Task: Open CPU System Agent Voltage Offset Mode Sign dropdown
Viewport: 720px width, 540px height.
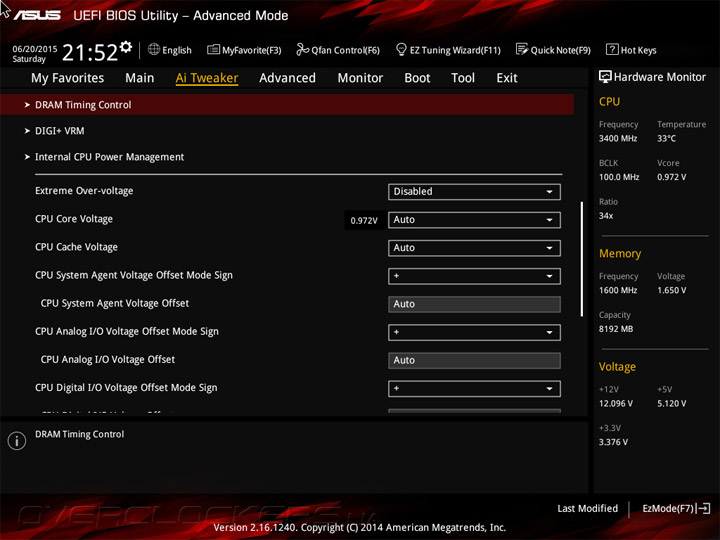Action: 474,276
